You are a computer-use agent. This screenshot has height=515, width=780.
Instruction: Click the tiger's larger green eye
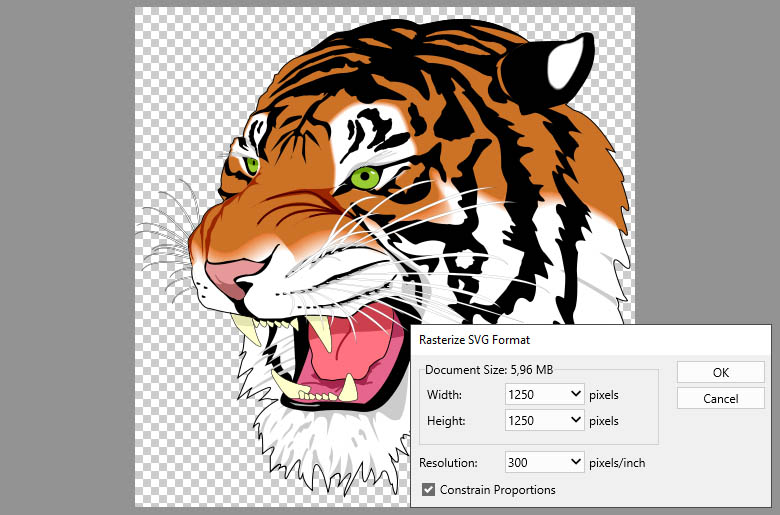(x=365, y=178)
